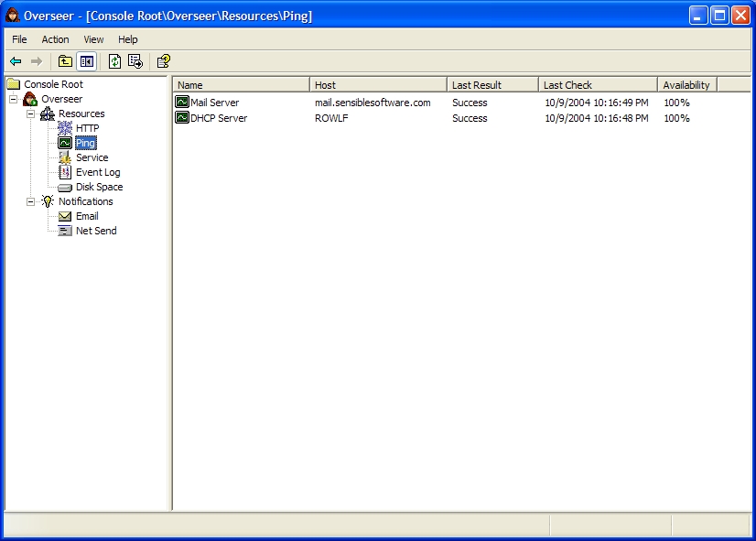Screen dimensions: 756x541
Task: Toggle Show/Hide Console Tree button
Action: pos(87,61)
